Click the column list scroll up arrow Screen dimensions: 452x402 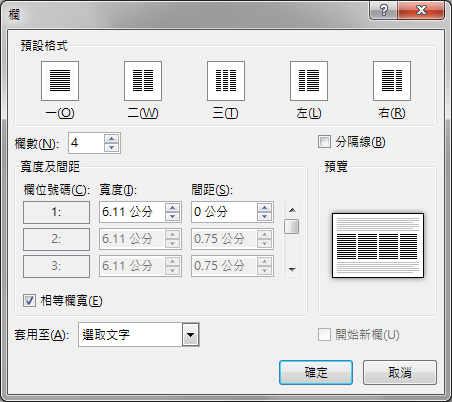point(292,210)
